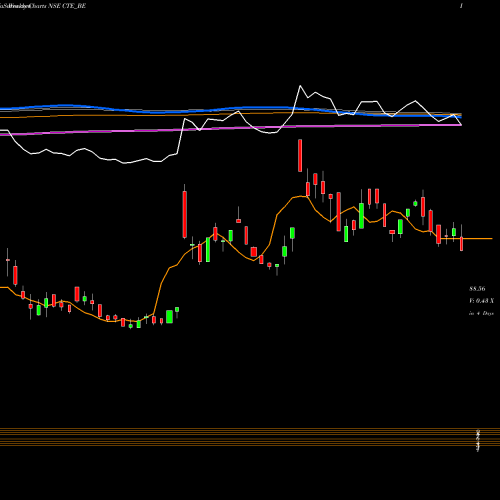Click the large green candle before the big gap up
This screenshot has width=500, height=500.
pyautogui.click(x=169, y=317)
